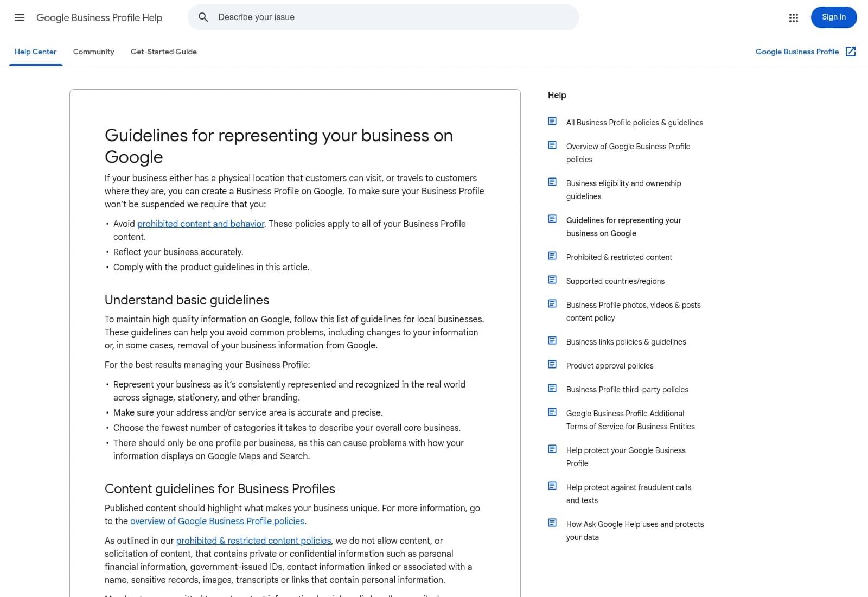
Task: Click article icon for Additional Terms of Service
Action: (552, 412)
